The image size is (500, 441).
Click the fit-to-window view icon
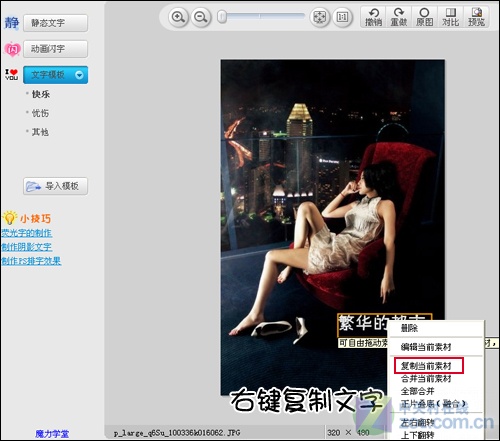(320, 17)
